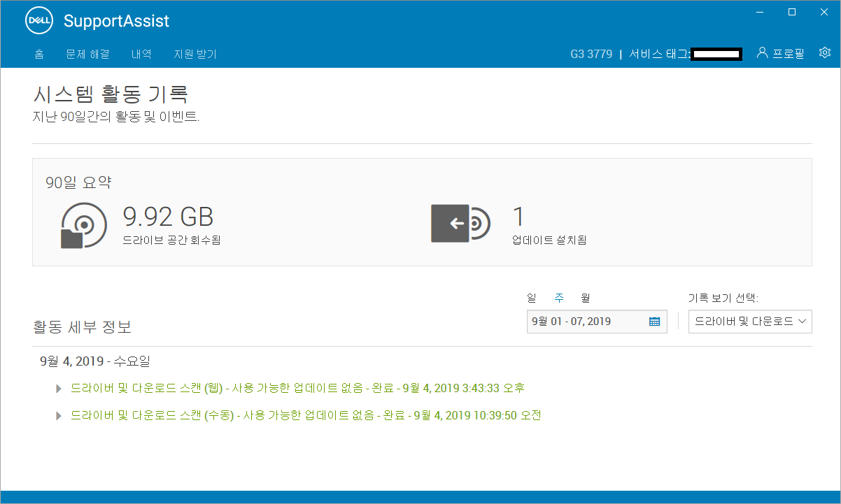Open 문제 해결 menu
Image resolution: width=841 pixels, height=504 pixels.
[x=87, y=54]
